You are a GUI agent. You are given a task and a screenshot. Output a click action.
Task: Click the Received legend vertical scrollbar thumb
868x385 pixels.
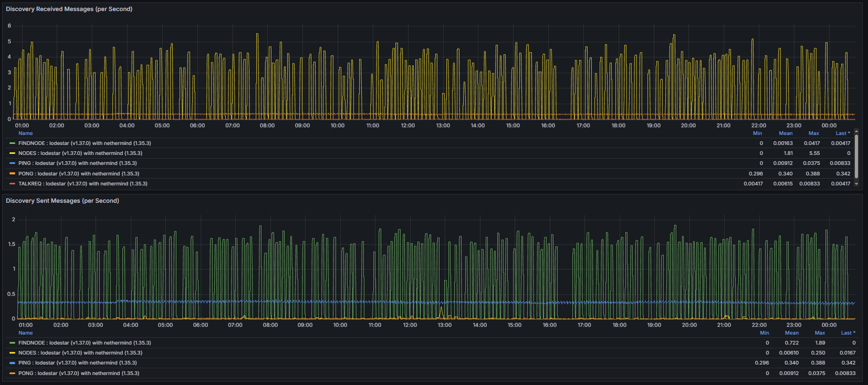tap(856, 157)
